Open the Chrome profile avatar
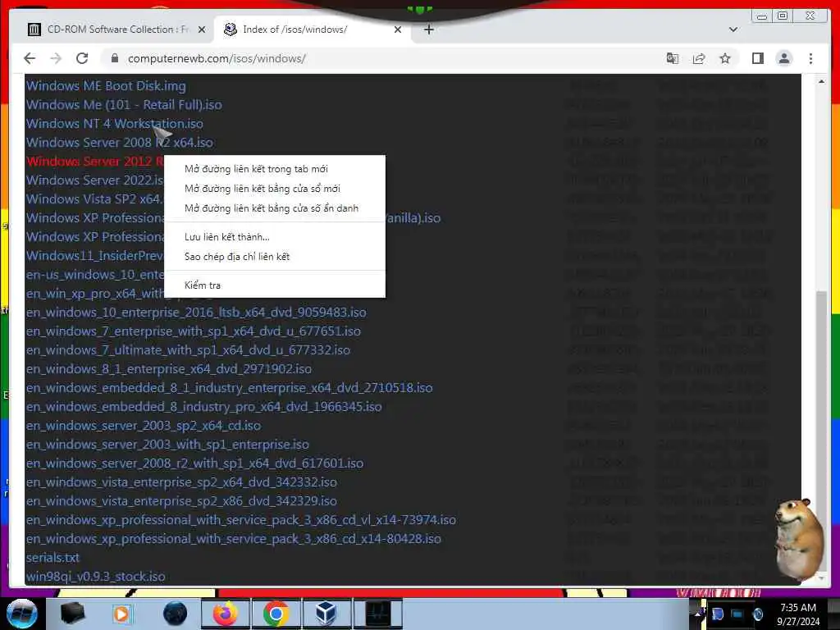 click(x=783, y=58)
